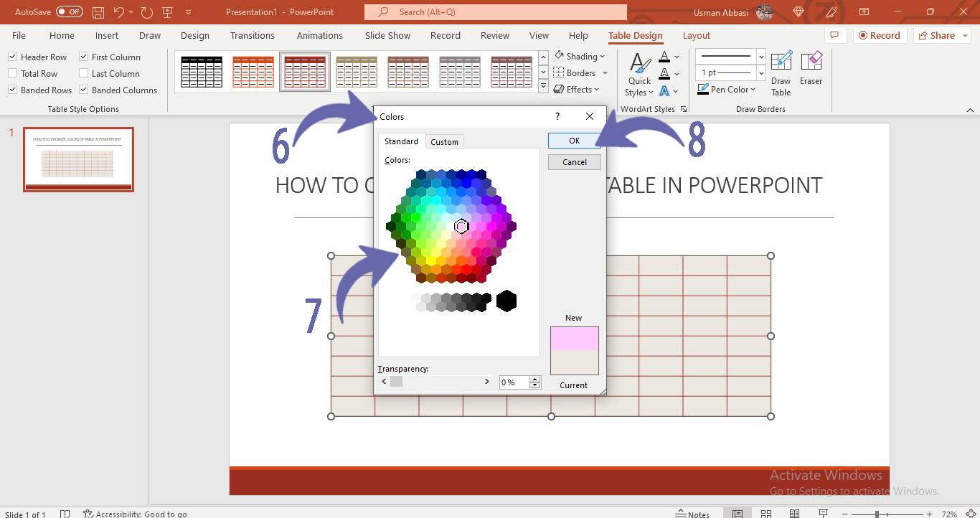This screenshot has height=518, width=980.
Task: Click the pen/coming soon icon
Action: coord(831,12)
